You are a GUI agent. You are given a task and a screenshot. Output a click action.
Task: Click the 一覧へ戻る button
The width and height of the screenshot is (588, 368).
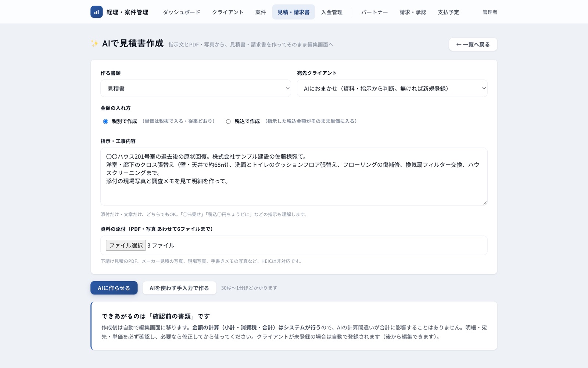tap(473, 45)
